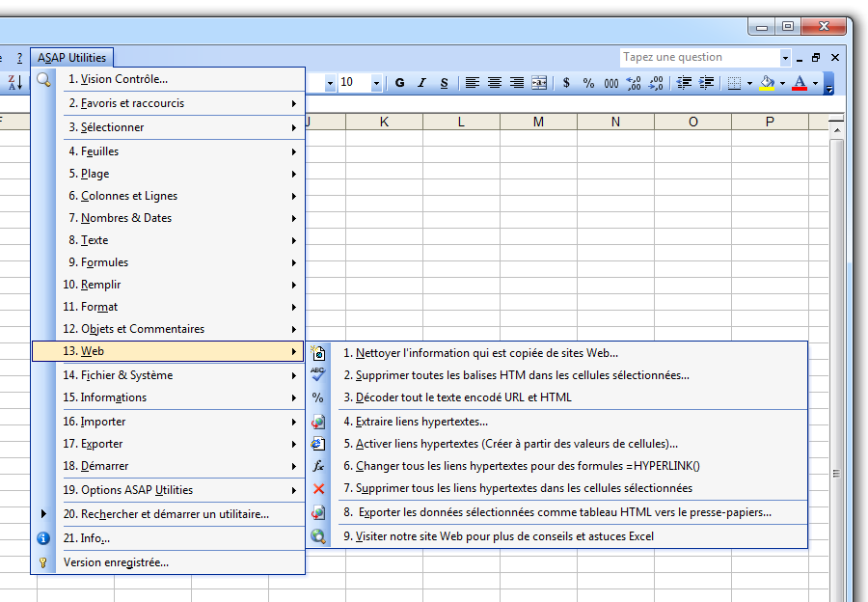Click the percent style icon
This screenshot has height=602, width=868.
click(x=588, y=83)
